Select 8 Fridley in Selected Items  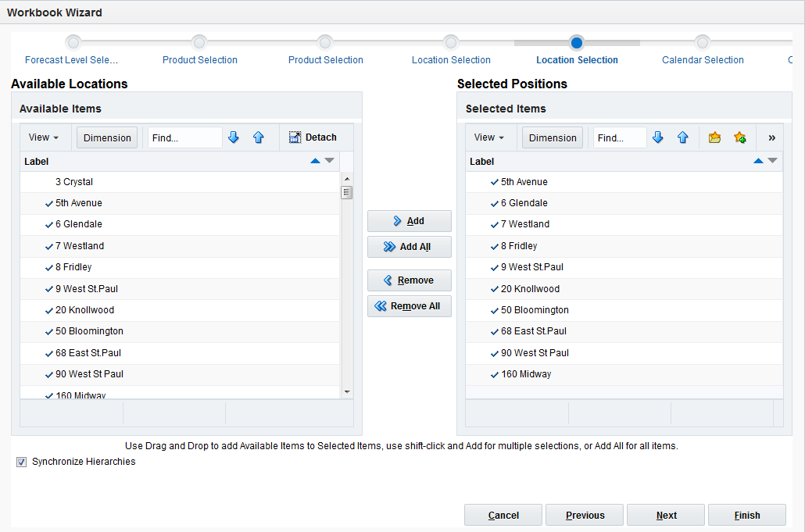coord(624,246)
